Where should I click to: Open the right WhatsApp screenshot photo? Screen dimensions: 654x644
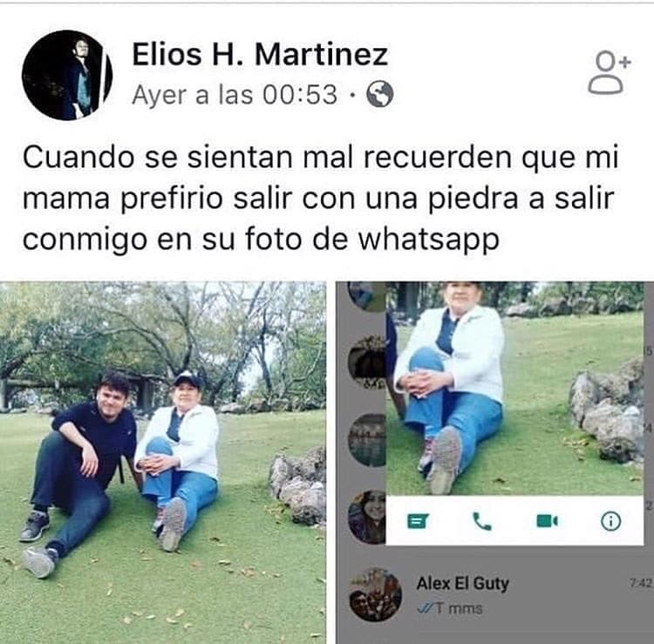[495, 463]
